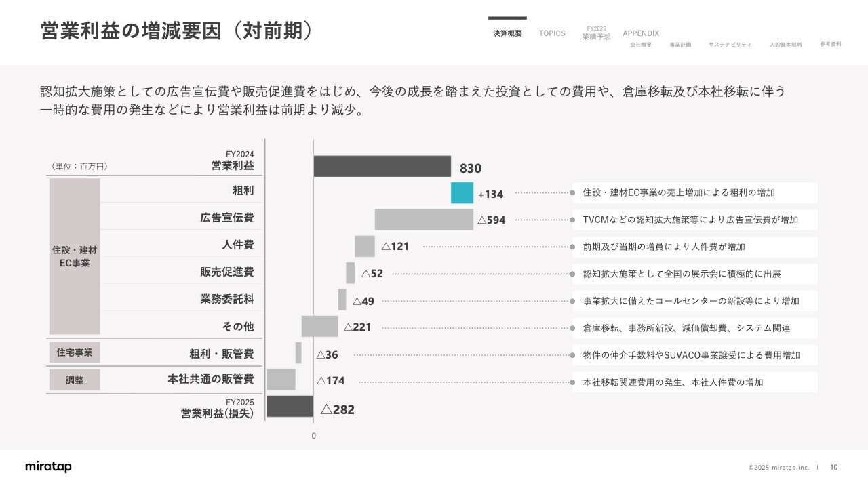
Task: Click the 住宅事業 category label
Action: (75, 352)
